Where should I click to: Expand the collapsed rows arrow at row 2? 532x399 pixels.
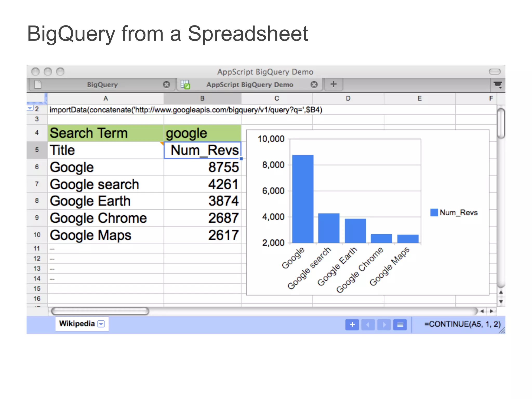(x=30, y=108)
